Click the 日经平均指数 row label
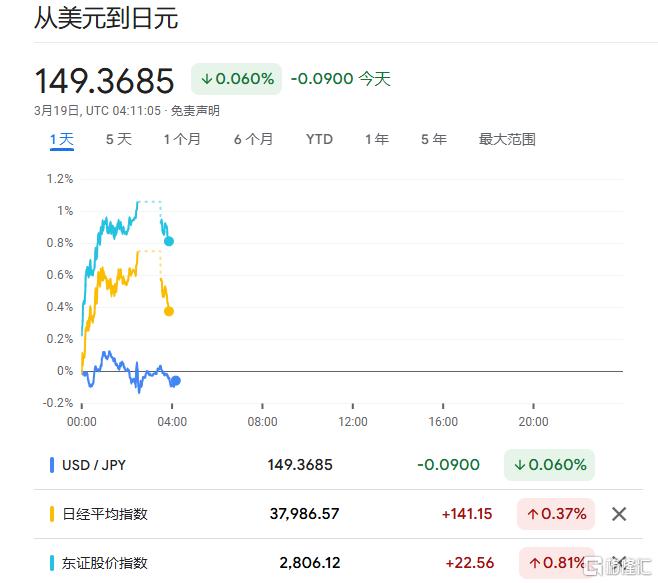This screenshot has height=583, width=658. 105,514
